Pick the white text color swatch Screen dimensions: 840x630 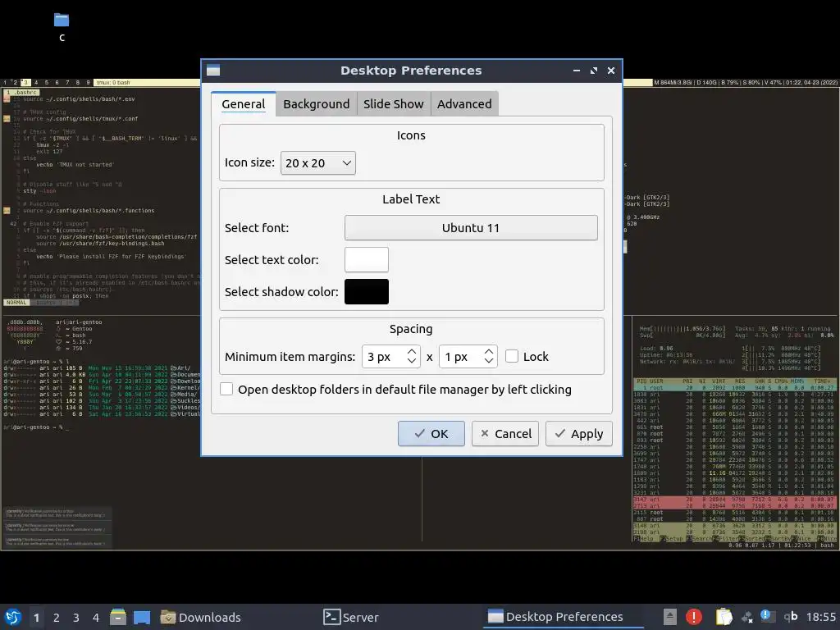coord(367,260)
